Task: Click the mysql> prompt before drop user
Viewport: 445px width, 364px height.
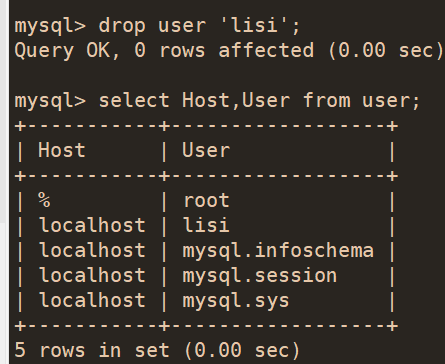Action: click(x=50, y=27)
